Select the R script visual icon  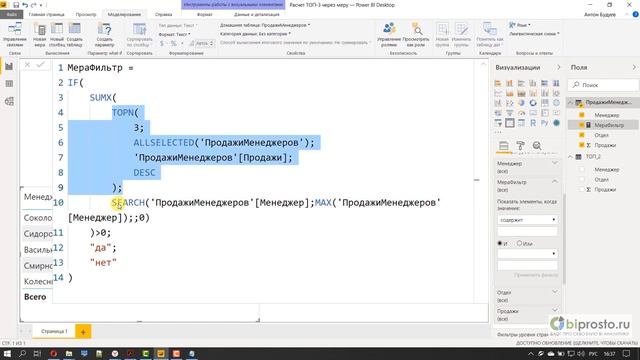coord(533,123)
